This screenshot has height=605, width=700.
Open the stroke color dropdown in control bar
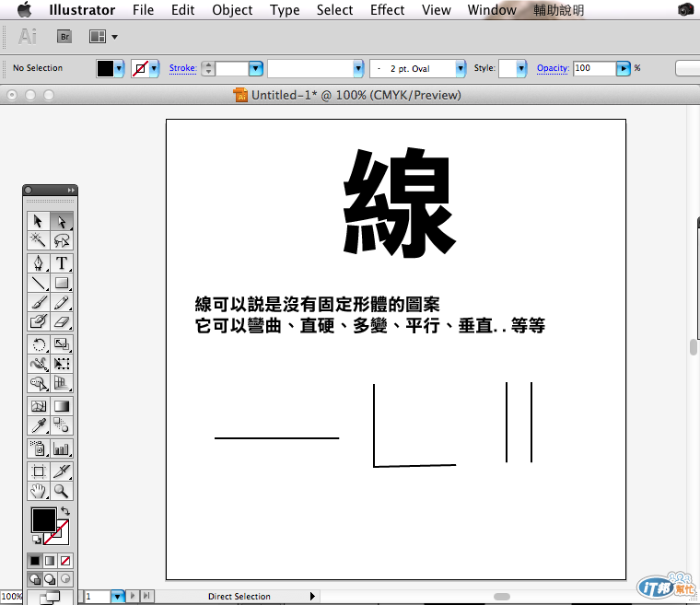154,69
